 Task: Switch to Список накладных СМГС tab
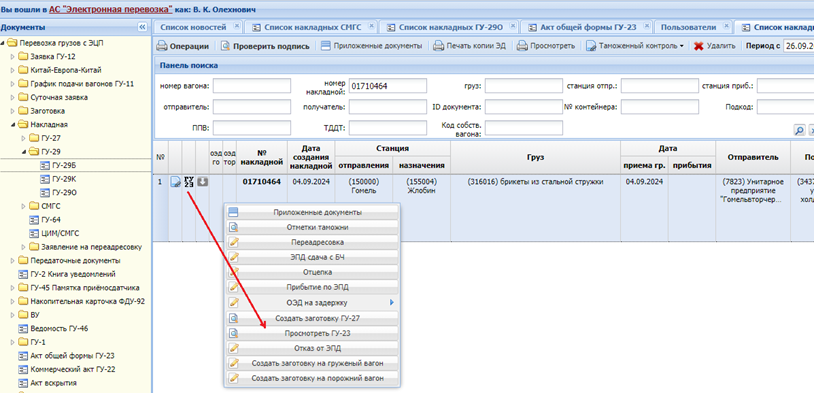[313, 27]
